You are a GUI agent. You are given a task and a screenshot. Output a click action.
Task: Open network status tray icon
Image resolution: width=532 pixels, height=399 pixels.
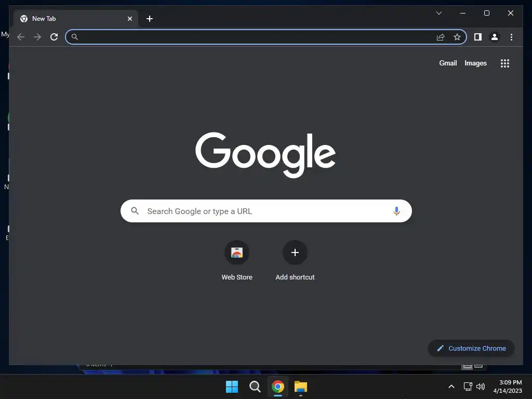tap(468, 387)
